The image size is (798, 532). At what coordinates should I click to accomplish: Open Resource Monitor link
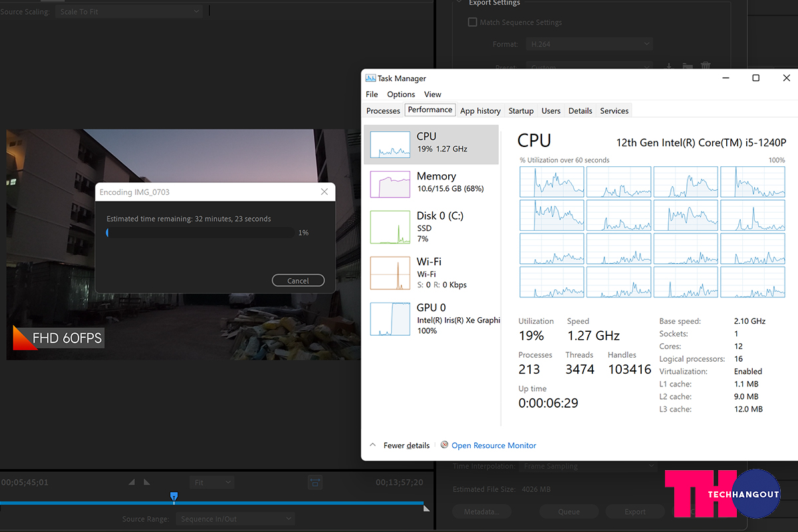tap(494, 445)
